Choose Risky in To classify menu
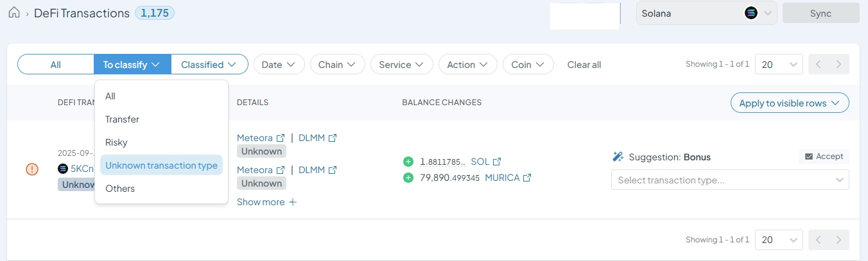The height and width of the screenshot is (261, 868). coord(161,142)
